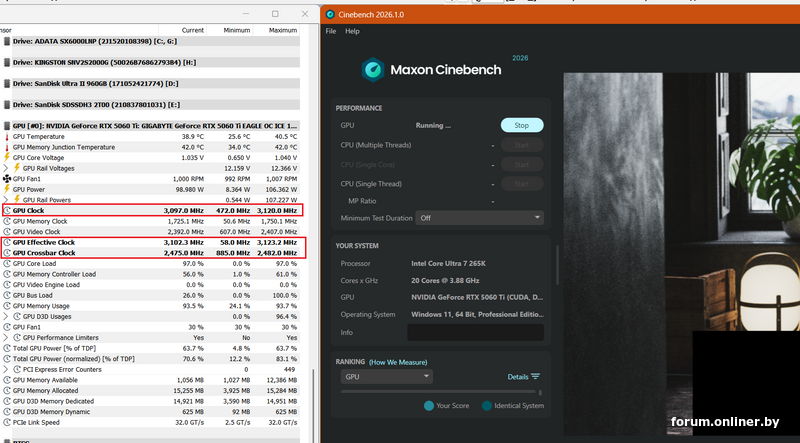Viewport: 800px width, 443px height.
Task: Click the Your System panel scrollbar
Action: pyautogui.click(x=557, y=265)
